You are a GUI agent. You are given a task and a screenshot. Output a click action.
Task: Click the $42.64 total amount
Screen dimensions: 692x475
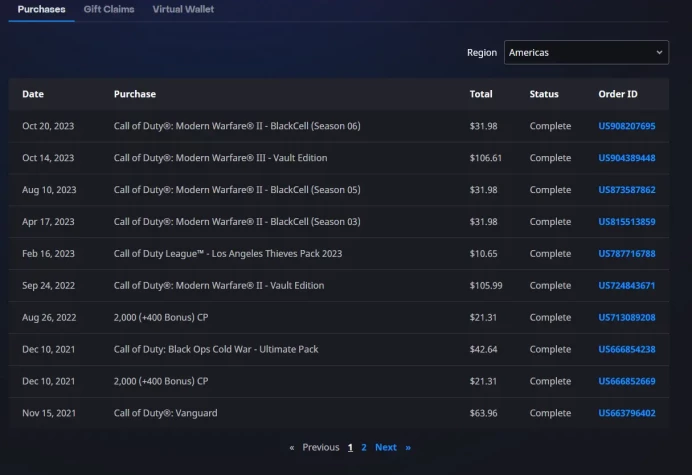[x=483, y=349]
